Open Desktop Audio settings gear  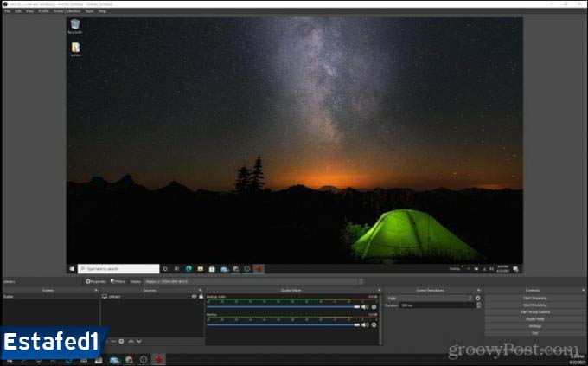coord(374,306)
